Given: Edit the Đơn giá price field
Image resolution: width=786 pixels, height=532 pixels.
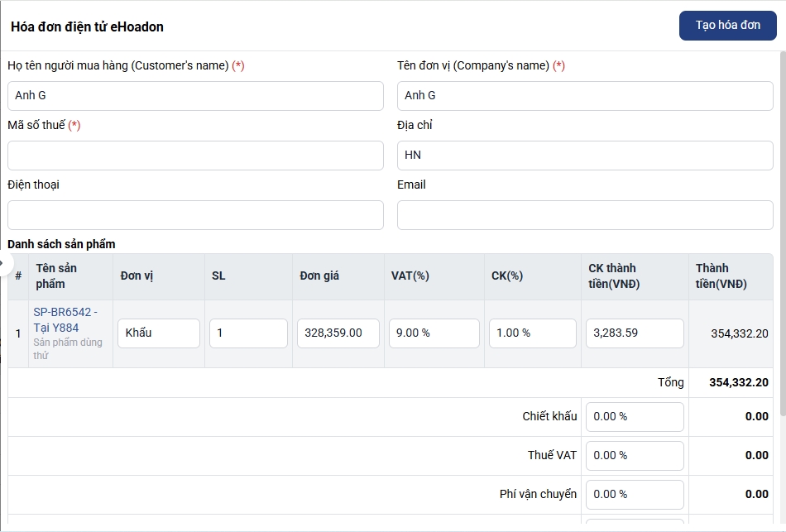Looking at the screenshot, I should tap(338, 333).
